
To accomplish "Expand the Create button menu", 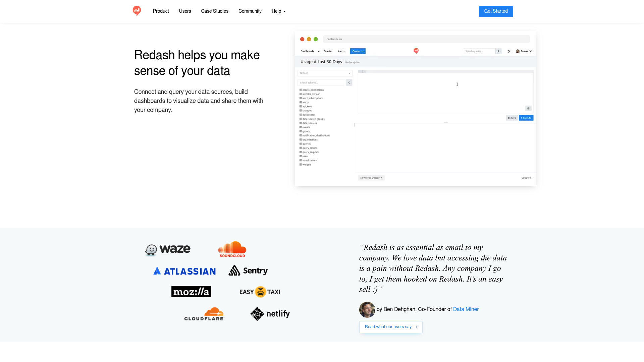I will 357,51.
